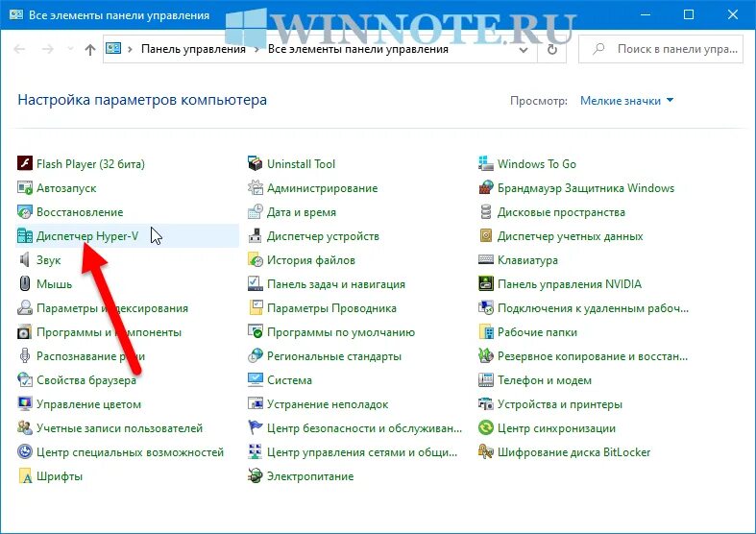The width and height of the screenshot is (756, 534).
Task: Open the Система link
Action: pos(289,380)
